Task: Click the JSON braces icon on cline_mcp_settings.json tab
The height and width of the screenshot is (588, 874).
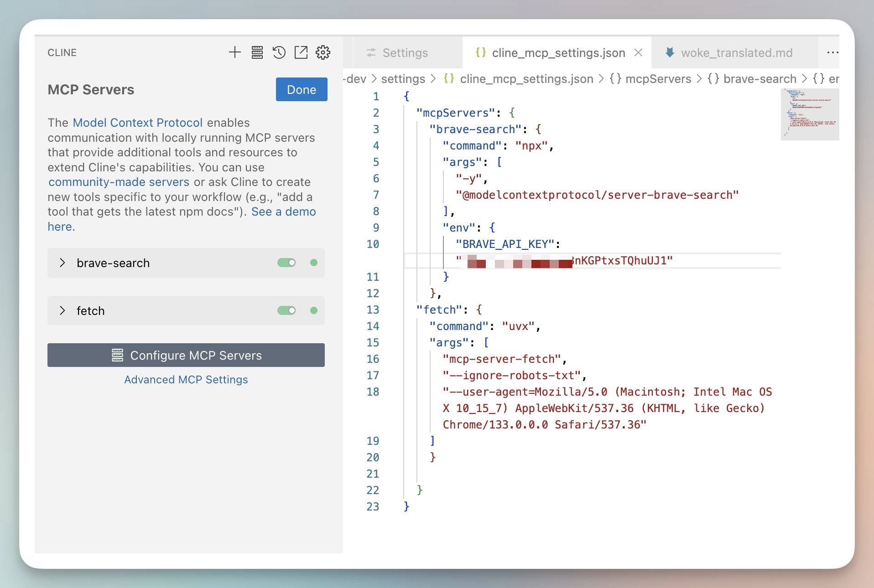Action: (481, 52)
